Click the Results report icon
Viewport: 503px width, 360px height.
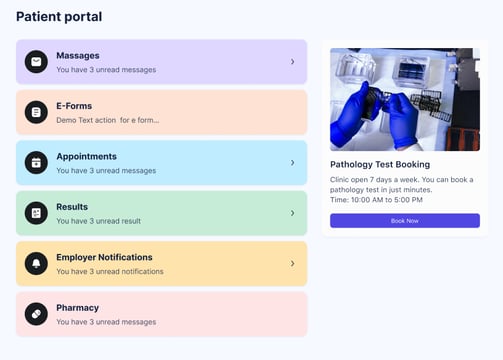pyautogui.click(x=36, y=213)
